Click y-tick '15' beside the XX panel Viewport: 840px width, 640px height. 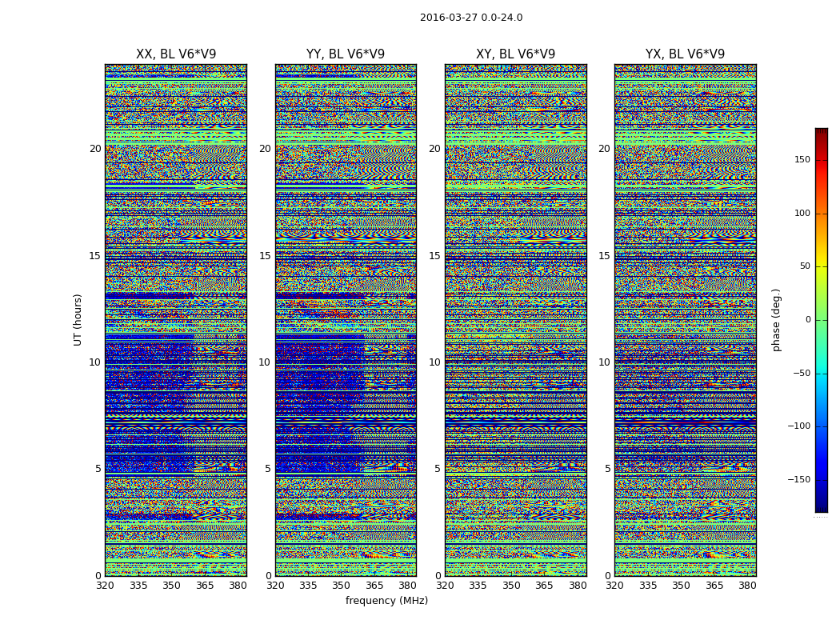[95, 255]
